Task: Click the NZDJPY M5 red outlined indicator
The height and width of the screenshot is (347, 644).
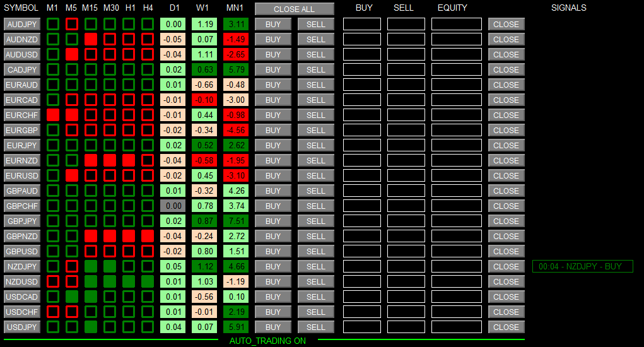Action: pyautogui.click(x=72, y=266)
